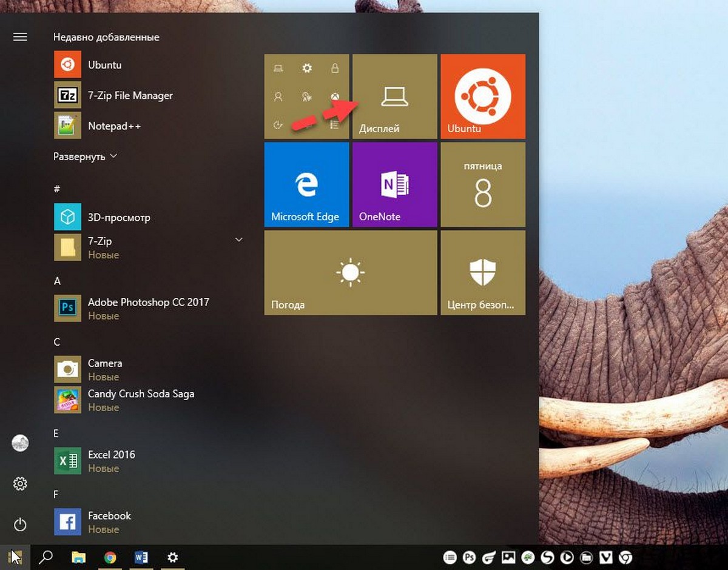Screen dimensions: 728x570
Task: Launch the Microsoft Edge tile
Action: coord(306,184)
